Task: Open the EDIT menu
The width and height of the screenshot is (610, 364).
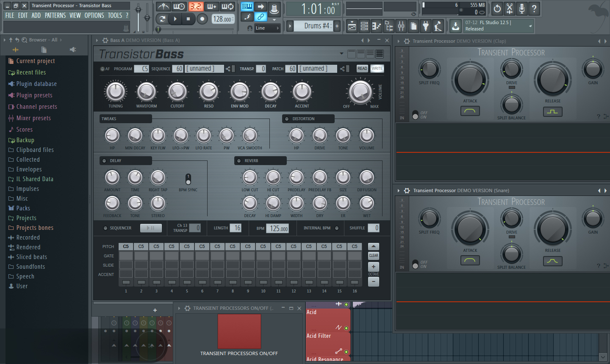Action: pos(22,15)
